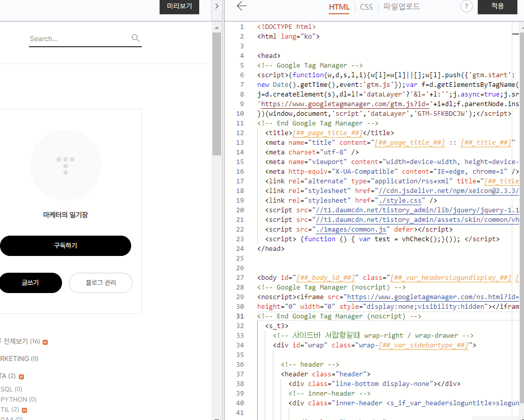Click the 구독하기 subscribe button
Viewport: 524px width, 420px height.
click(x=66, y=246)
